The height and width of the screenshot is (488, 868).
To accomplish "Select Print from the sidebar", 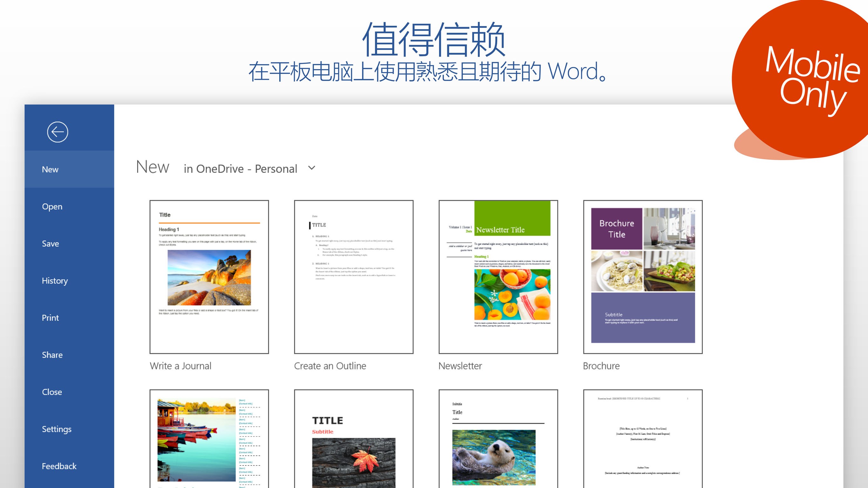I will point(50,317).
